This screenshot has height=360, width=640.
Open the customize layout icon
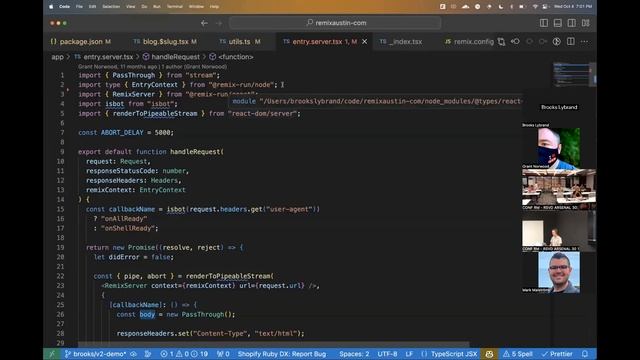coord(585,23)
